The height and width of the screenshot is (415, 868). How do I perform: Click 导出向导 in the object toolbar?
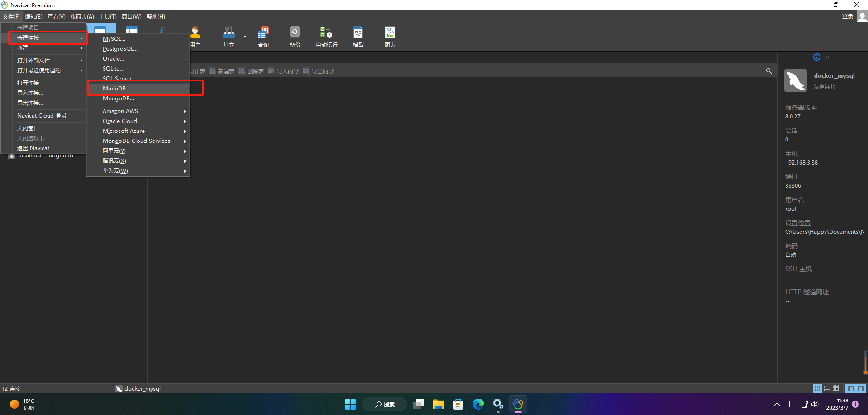click(318, 71)
